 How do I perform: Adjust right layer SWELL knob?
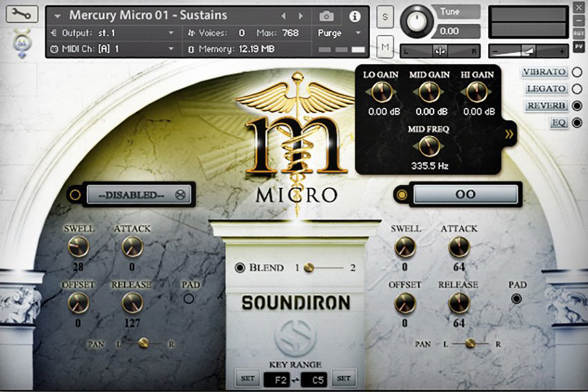coord(405,247)
